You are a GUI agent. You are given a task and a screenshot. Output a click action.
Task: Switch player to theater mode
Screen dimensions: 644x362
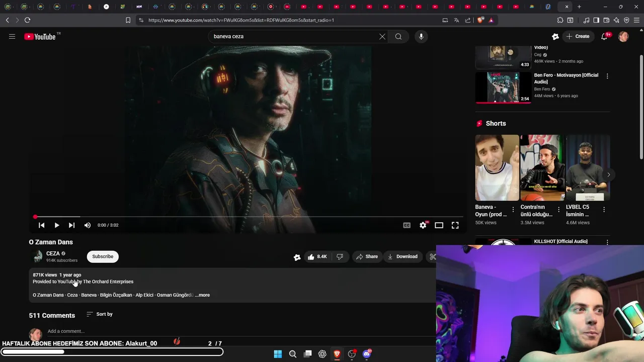click(x=439, y=225)
